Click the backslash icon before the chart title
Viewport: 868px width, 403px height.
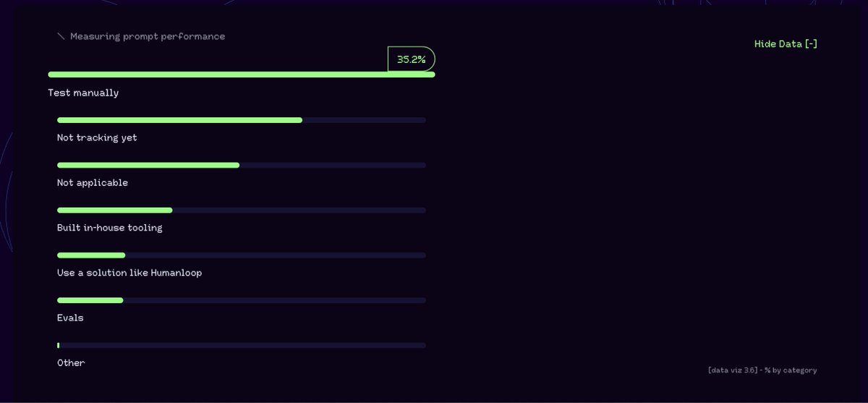tap(61, 36)
